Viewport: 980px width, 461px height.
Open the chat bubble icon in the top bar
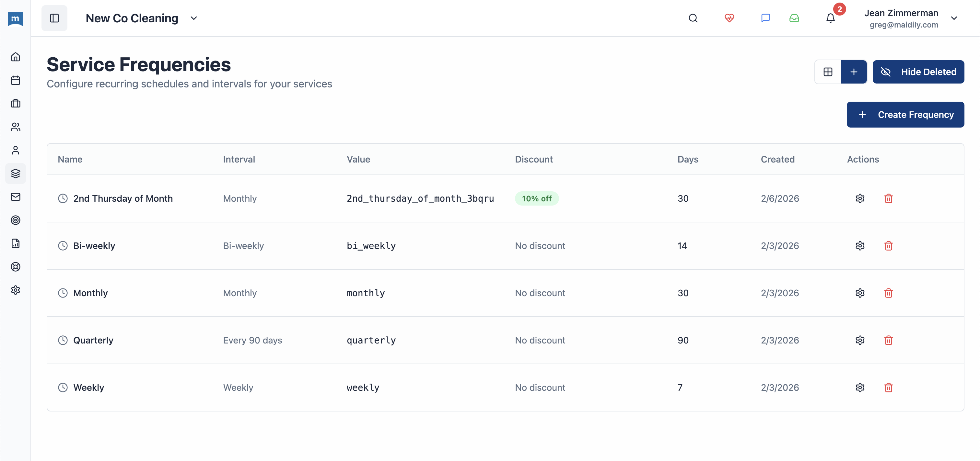(x=765, y=18)
